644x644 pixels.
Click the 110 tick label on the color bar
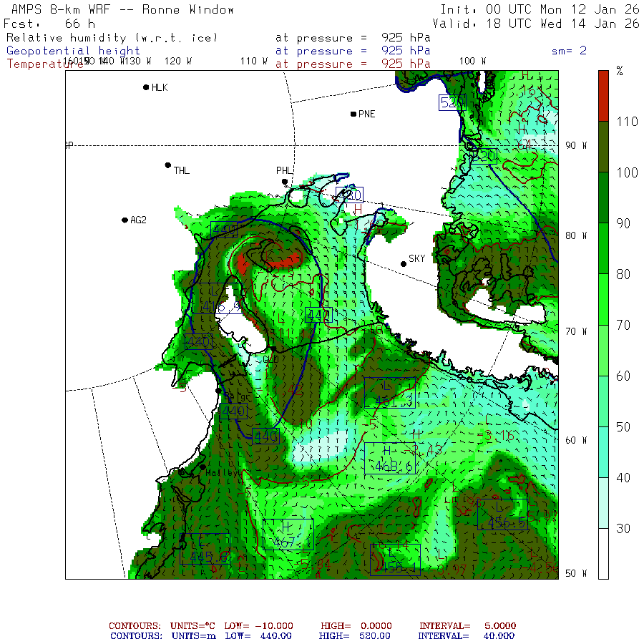627,122
